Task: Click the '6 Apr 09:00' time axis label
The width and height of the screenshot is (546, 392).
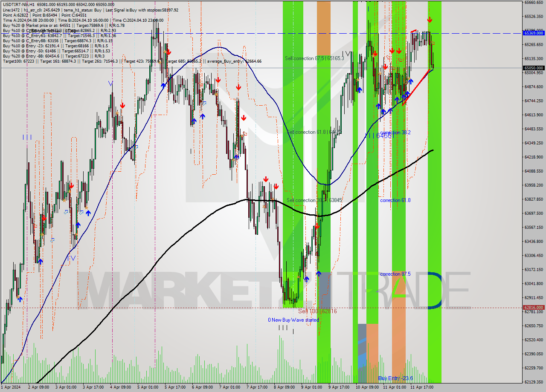Action: (203, 387)
